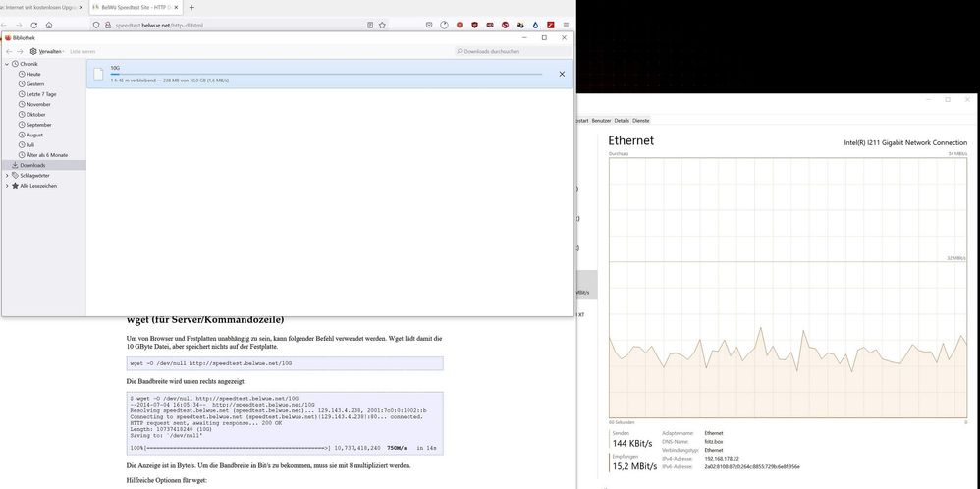The height and width of the screenshot is (489, 980).
Task: Select Oktober history entry
Action: [x=36, y=115]
